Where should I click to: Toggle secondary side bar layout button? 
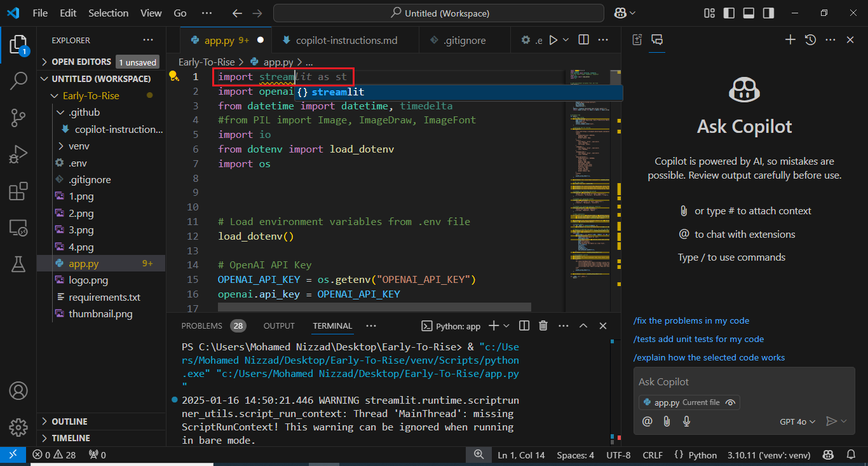(768, 13)
